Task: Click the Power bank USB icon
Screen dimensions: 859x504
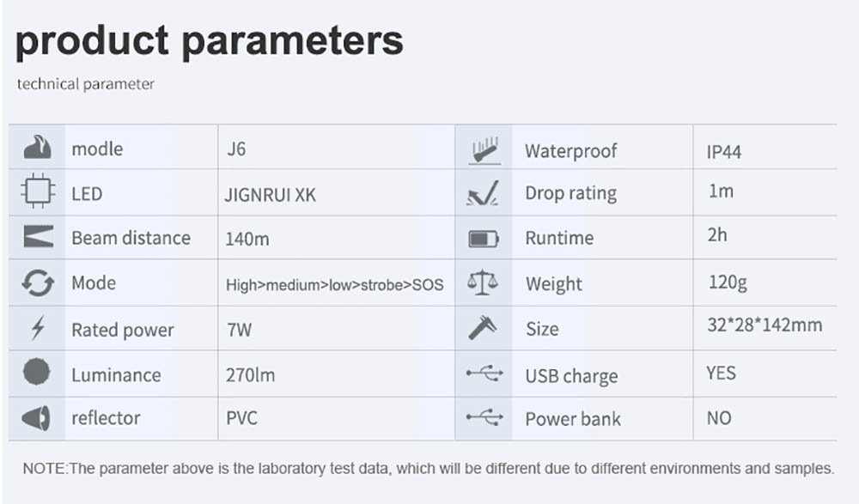Action: pyautogui.click(x=484, y=418)
